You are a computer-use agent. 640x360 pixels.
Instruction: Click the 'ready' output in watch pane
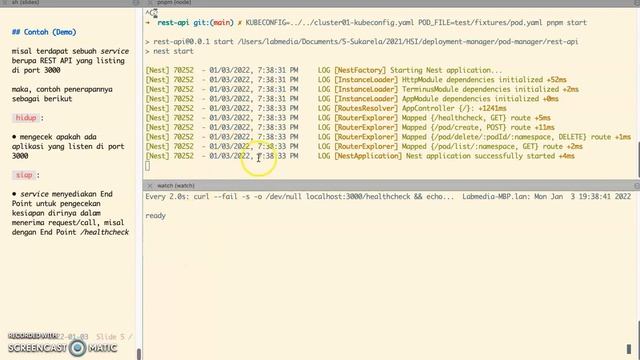pos(156,216)
